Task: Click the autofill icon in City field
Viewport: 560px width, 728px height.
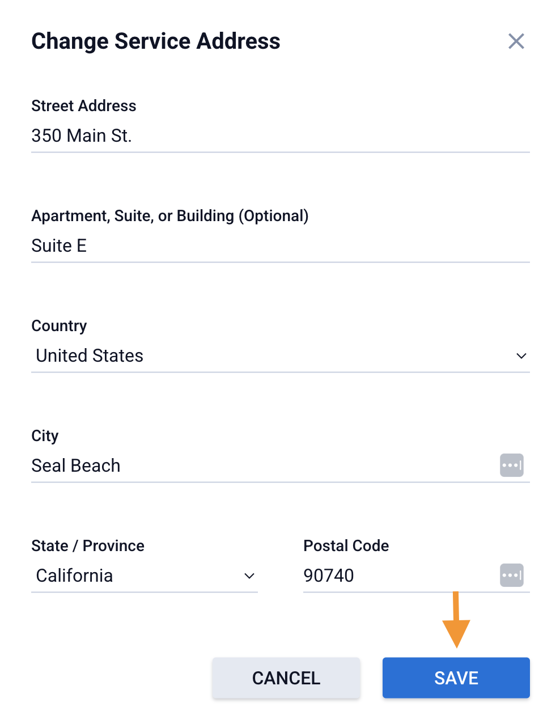Action: click(511, 465)
